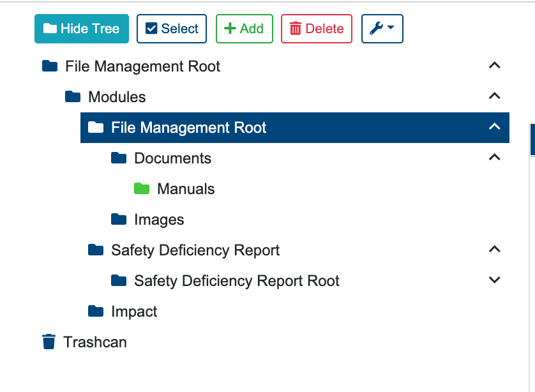Select the Modules label in the tree
Image resolution: width=535 pixels, height=392 pixels.
point(117,97)
